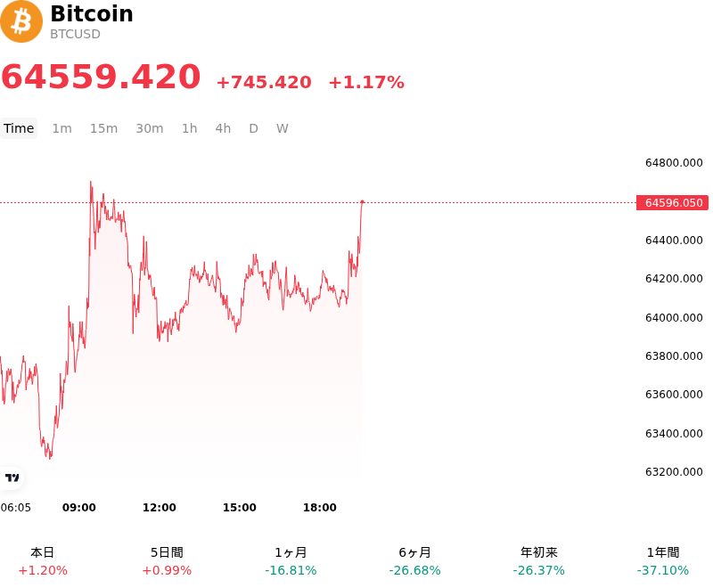Select the 本日 +1.20% performance range
713x588 pixels.
coord(43,561)
